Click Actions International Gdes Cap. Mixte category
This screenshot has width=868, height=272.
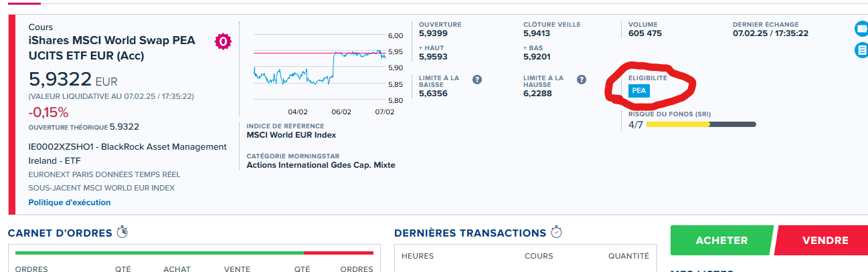point(321,165)
